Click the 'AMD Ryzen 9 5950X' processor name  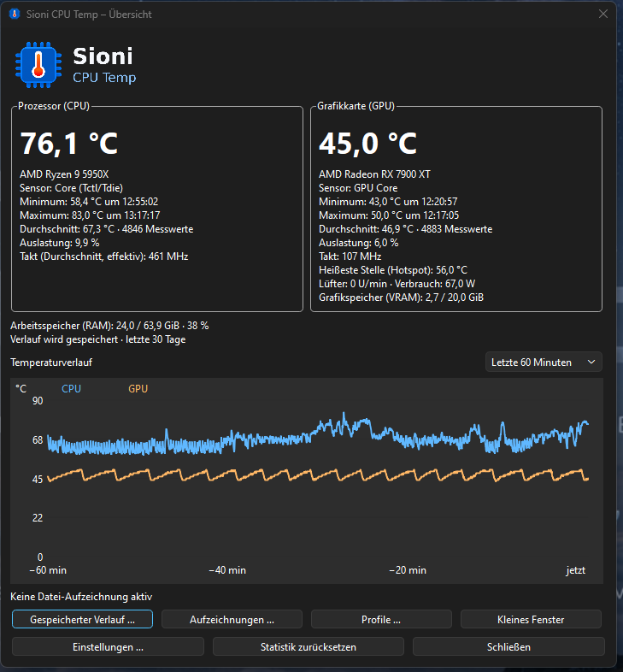(x=64, y=174)
